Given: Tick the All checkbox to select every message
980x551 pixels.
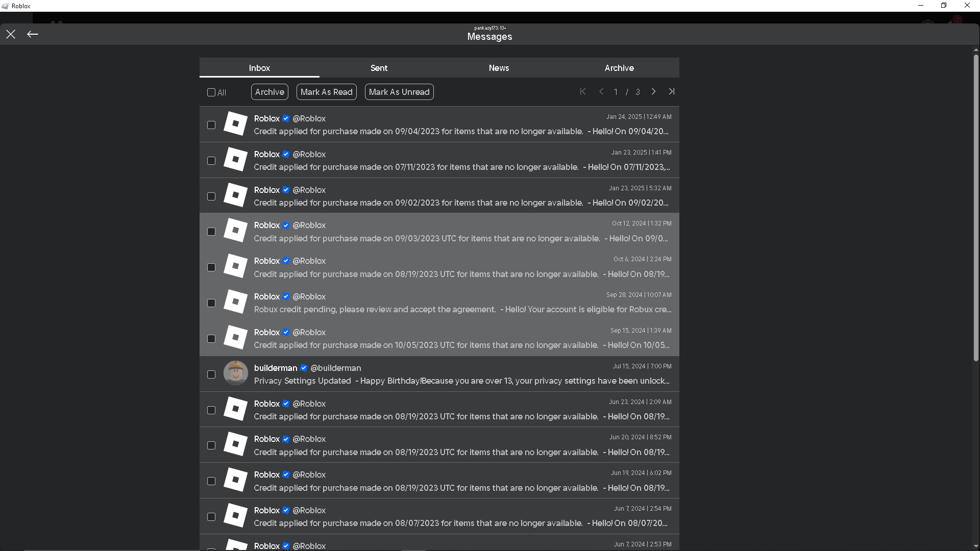Looking at the screenshot, I should pyautogui.click(x=211, y=92).
